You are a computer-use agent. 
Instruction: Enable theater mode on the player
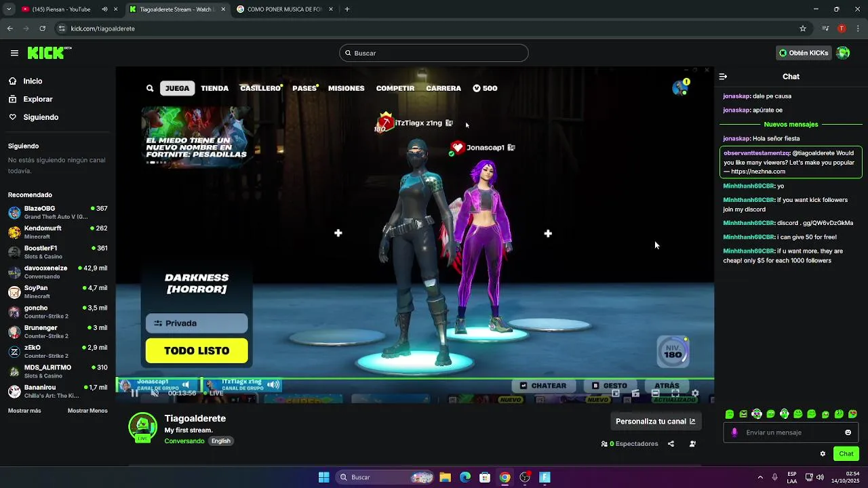655,393
